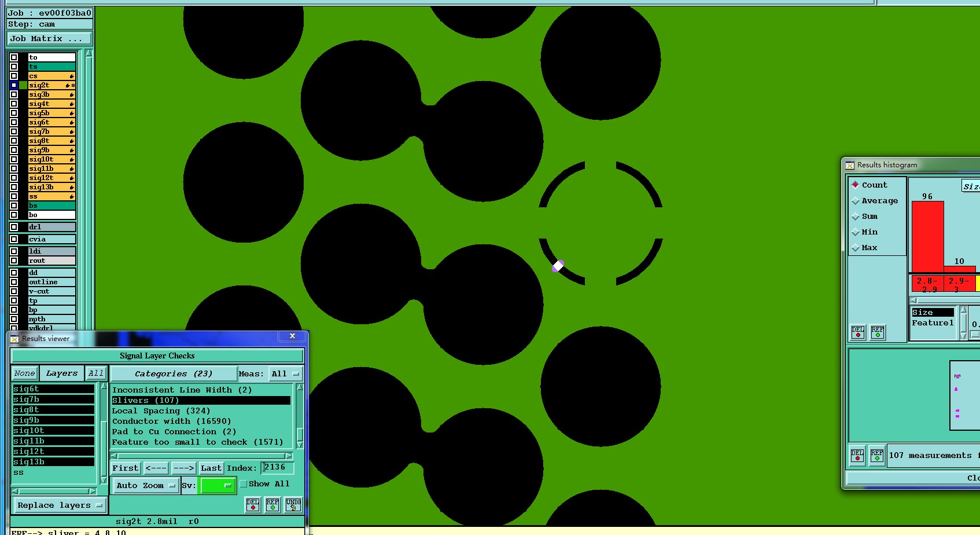This screenshot has height=535, width=980.
Task: Select Inconsistent Line Width (2) category
Action: (201, 390)
